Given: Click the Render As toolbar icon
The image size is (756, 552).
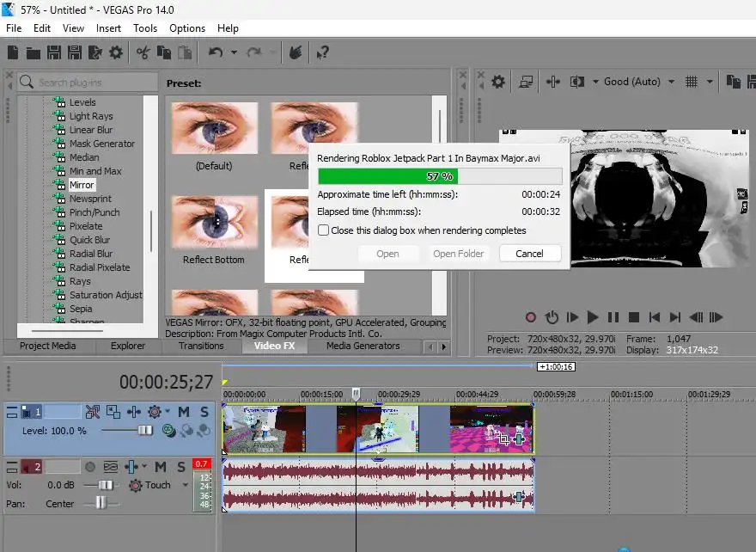Looking at the screenshot, I should (95, 52).
